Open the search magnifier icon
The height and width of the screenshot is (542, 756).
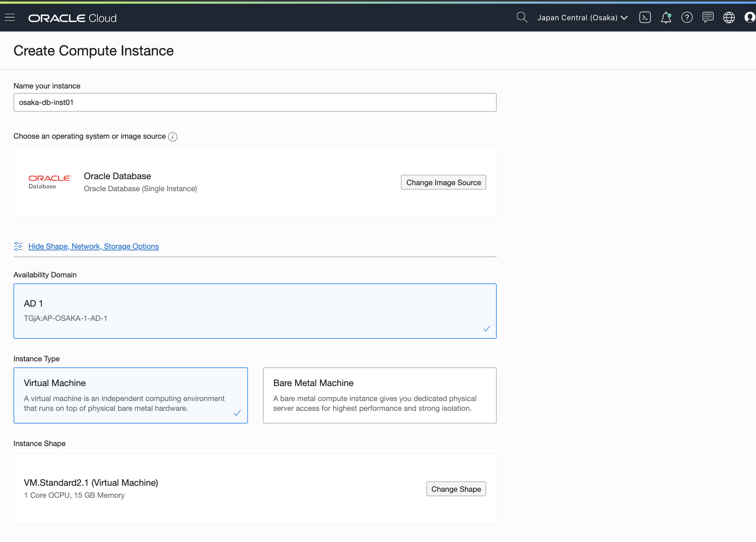click(x=521, y=17)
